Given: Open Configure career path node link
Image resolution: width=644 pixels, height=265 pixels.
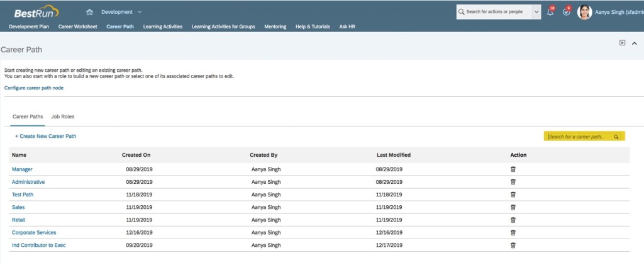Looking at the screenshot, I should [x=34, y=88].
